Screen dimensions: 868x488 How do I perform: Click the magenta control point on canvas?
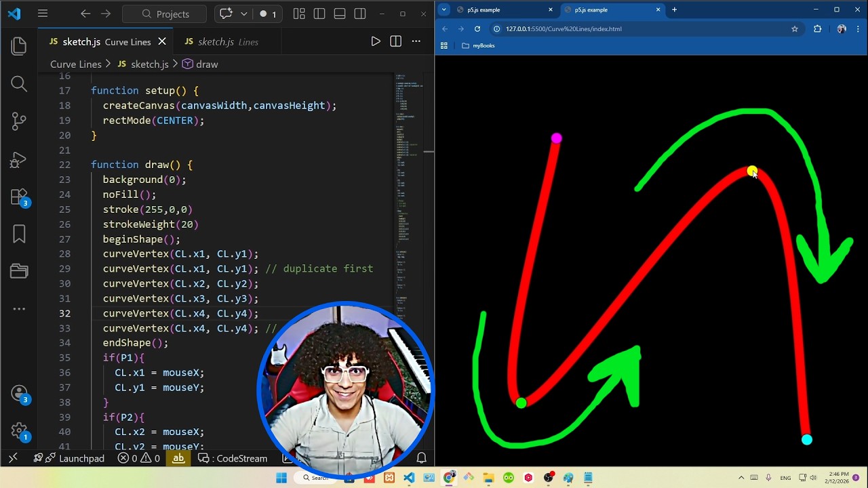(557, 138)
